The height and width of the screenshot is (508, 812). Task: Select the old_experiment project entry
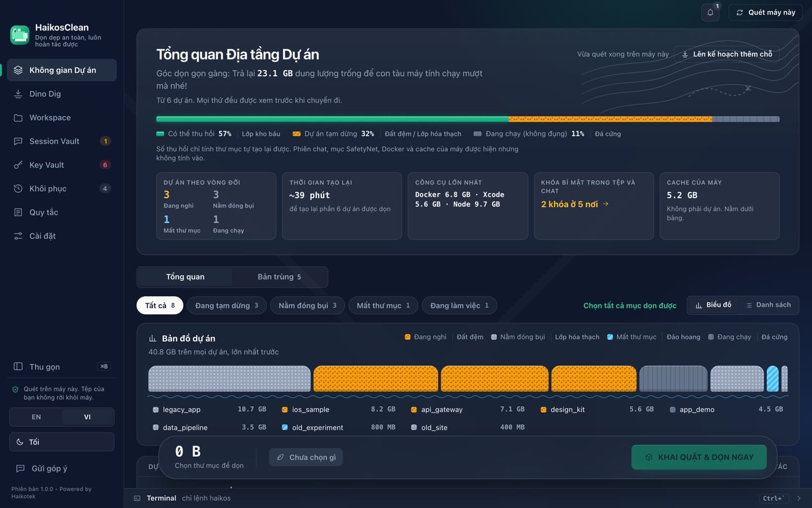[x=339, y=427]
